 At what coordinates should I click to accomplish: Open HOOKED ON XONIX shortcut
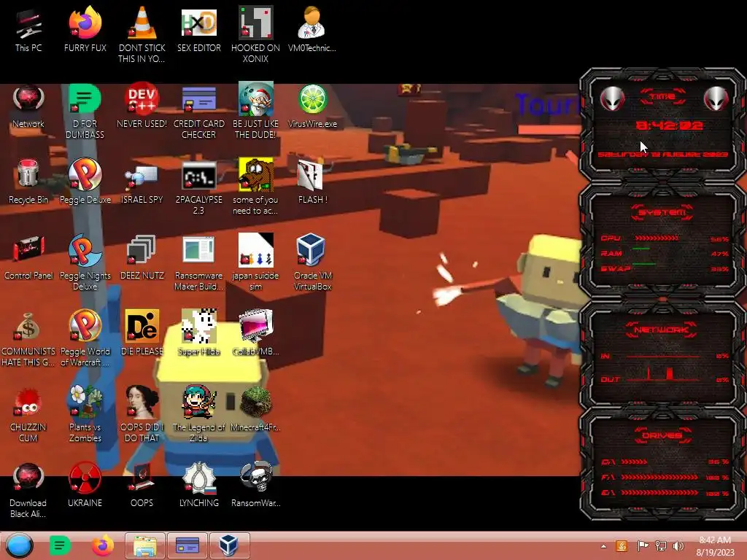tap(256, 34)
